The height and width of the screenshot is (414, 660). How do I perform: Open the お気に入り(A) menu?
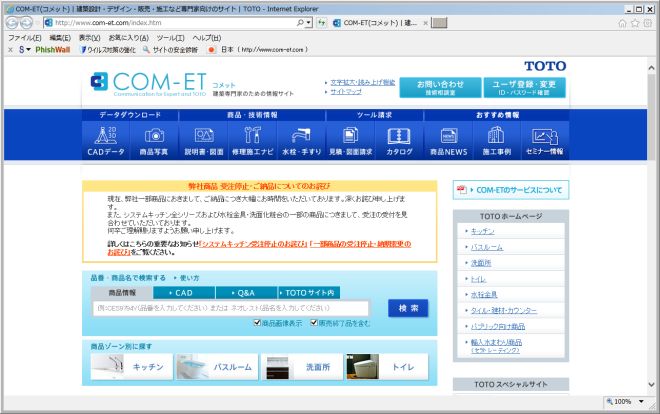[x=128, y=38]
